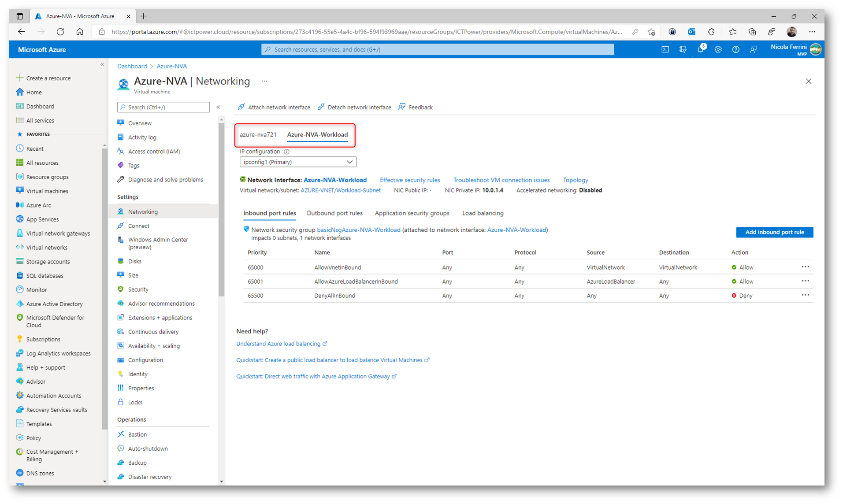Screen dimensions: 843x504
Task: Open DNS zones in the sidebar
Action: (x=40, y=473)
